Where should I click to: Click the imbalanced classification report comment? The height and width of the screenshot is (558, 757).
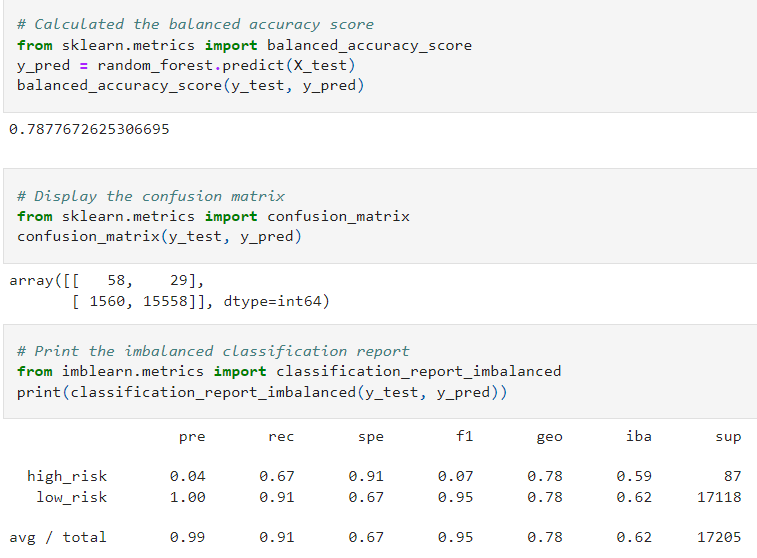click(x=213, y=351)
